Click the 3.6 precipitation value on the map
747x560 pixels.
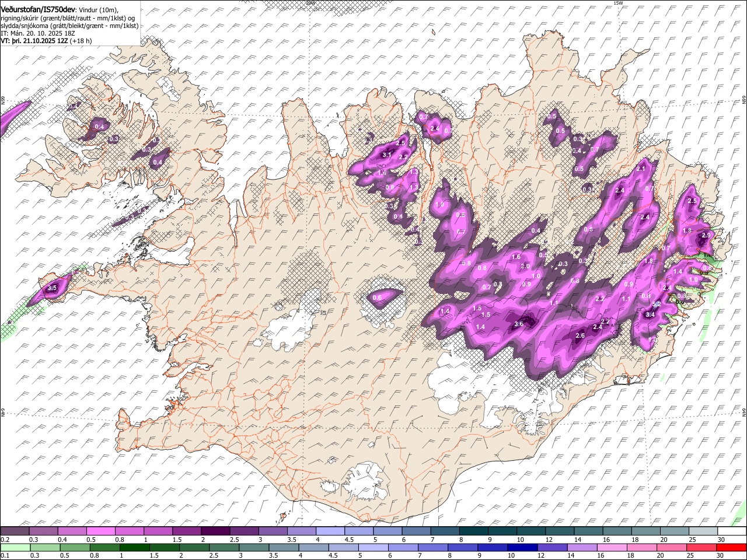pos(519,324)
